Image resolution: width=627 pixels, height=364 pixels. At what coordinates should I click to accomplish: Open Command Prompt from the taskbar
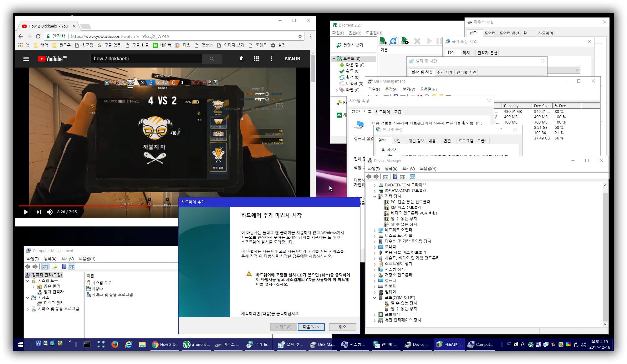tap(87, 344)
